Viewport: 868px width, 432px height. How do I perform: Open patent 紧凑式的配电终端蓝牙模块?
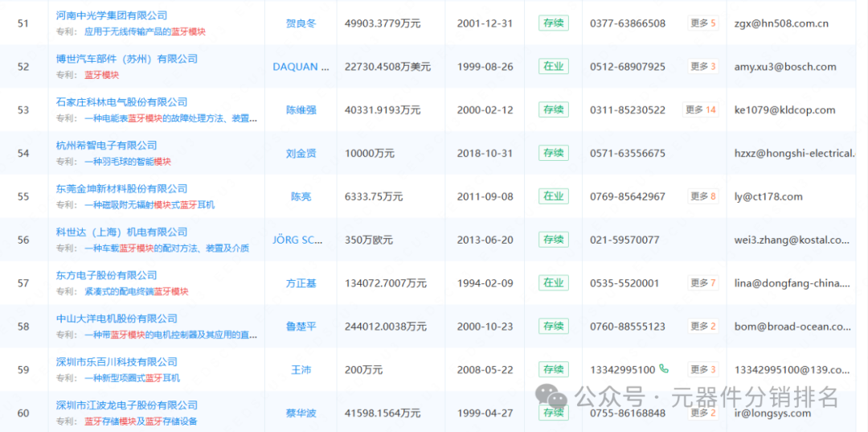136,291
